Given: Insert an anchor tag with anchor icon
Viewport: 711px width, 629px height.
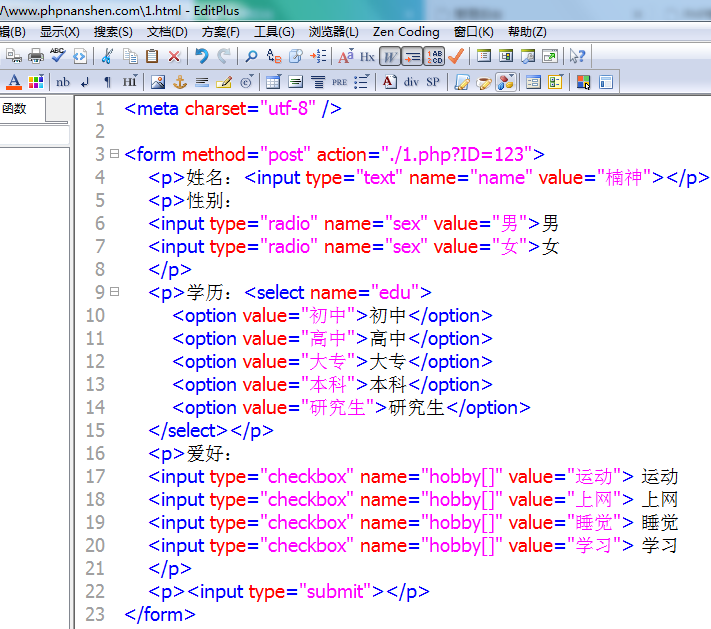Looking at the screenshot, I should (180, 82).
